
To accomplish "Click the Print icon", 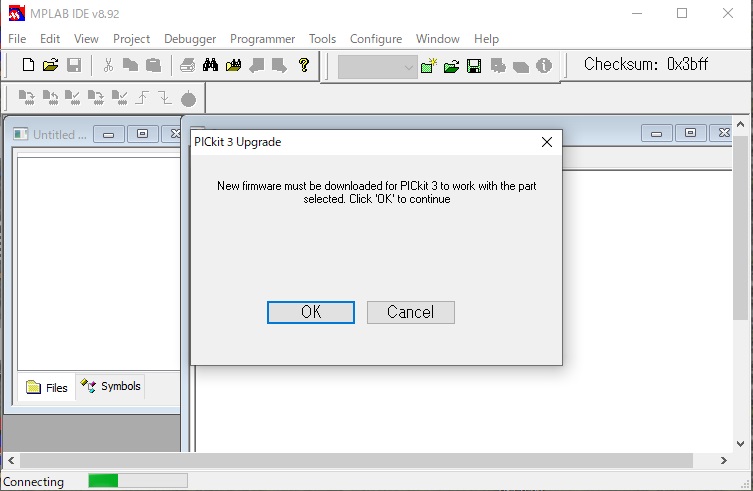I will point(187,65).
